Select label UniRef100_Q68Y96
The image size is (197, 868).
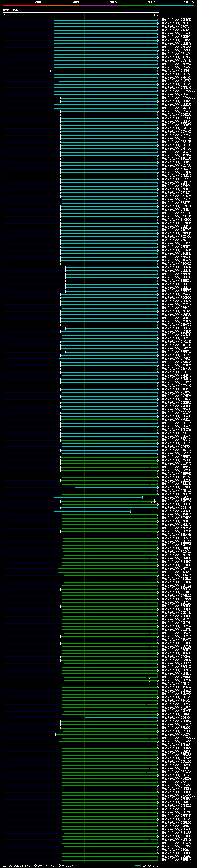[x=177, y=531]
